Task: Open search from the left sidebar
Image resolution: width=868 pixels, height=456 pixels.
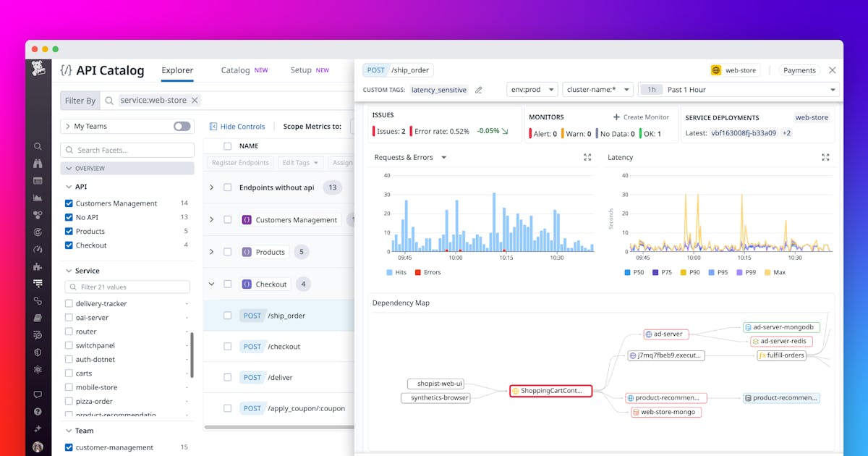Action: [38, 146]
